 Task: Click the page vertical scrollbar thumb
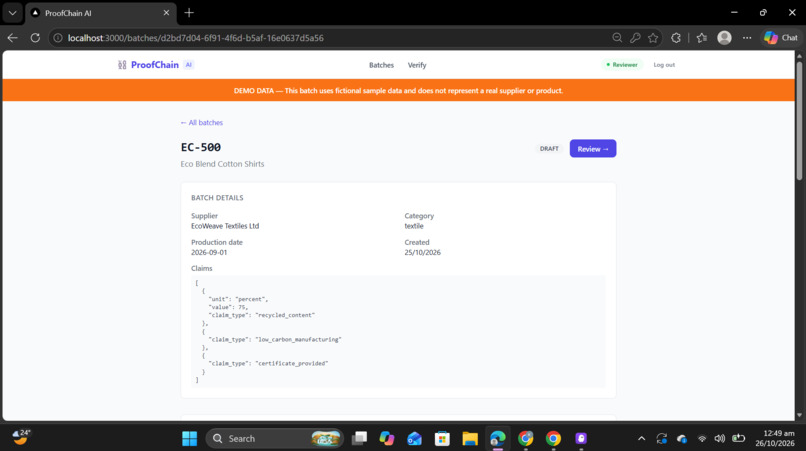799,121
